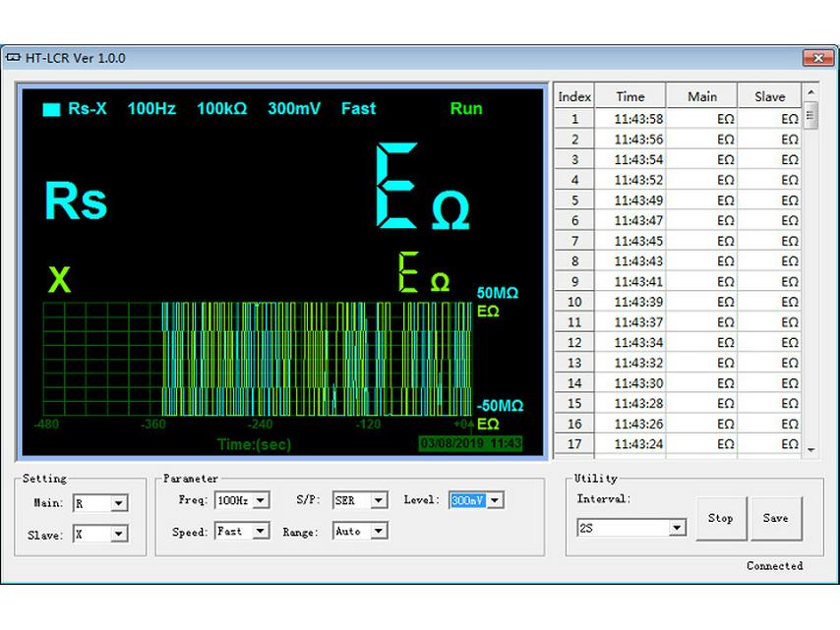
Task: Open the Level 300mV dropdown
Action: coord(495,500)
